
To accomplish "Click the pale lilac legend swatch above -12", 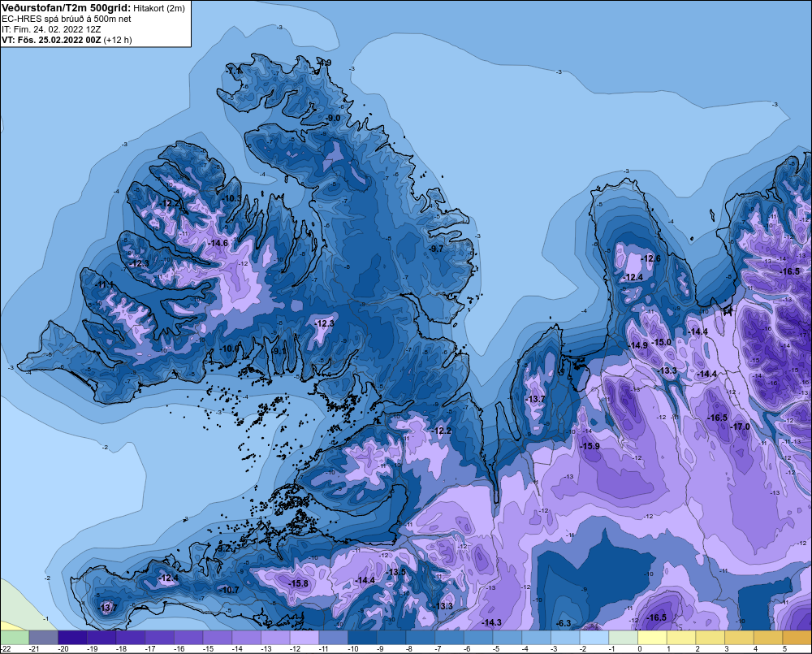I will (x=304, y=637).
